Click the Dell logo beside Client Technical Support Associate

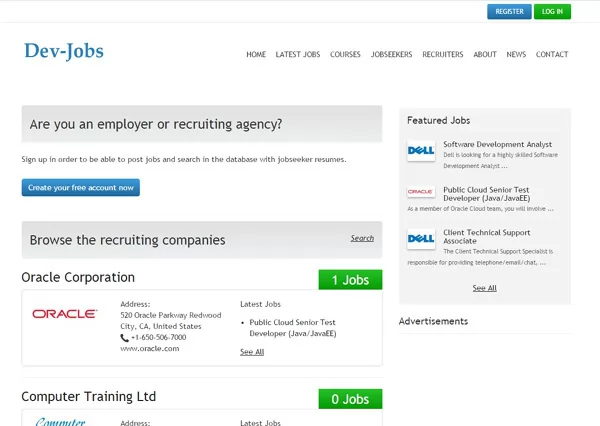[421, 239]
